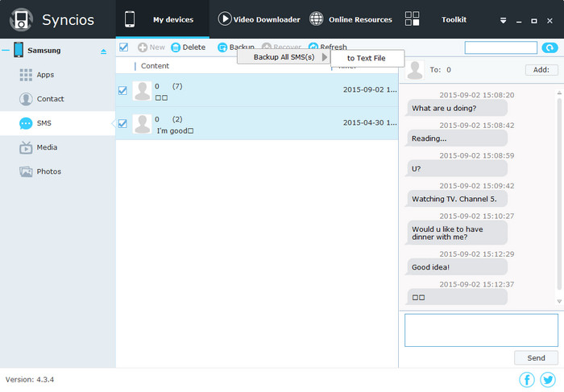
Task: Click the Online Resources globe icon
Action: [x=316, y=19]
